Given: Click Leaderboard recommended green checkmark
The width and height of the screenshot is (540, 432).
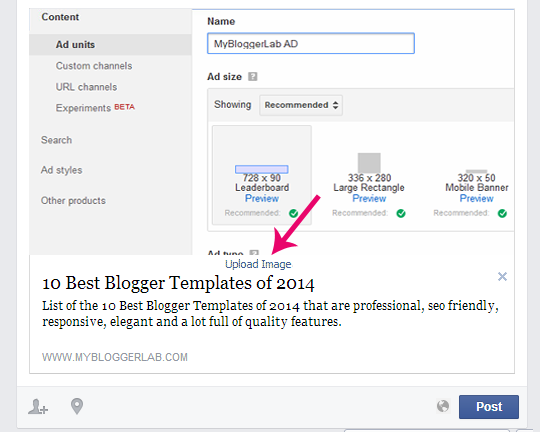Looking at the screenshot, I should [x=293, y=213].
